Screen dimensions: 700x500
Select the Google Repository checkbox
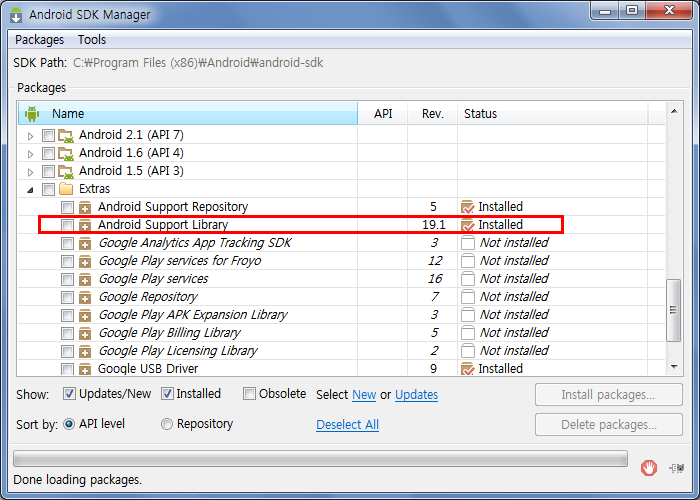pyautogui.click(x=67, y=297)
